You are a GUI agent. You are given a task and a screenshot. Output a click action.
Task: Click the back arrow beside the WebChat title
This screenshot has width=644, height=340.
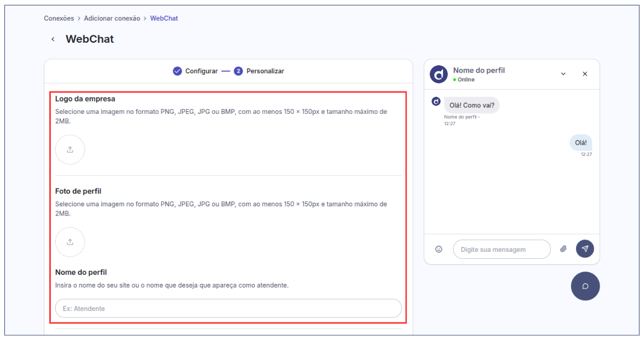coord(53,39)
